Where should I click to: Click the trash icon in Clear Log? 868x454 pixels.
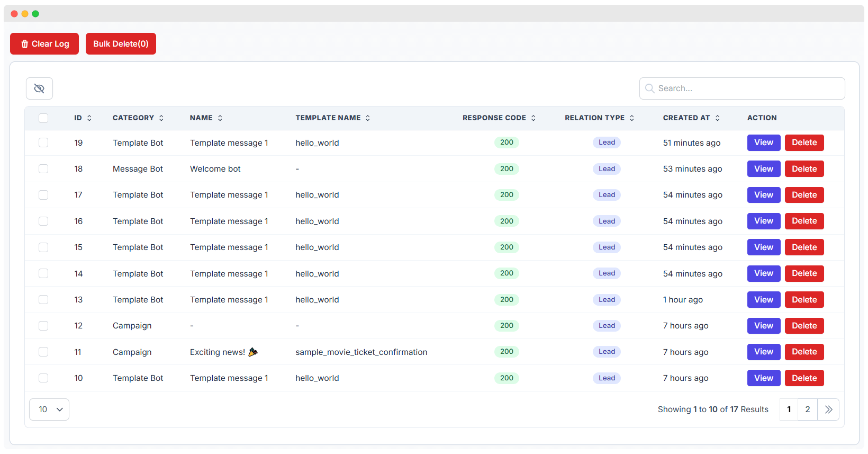point(24,44)
